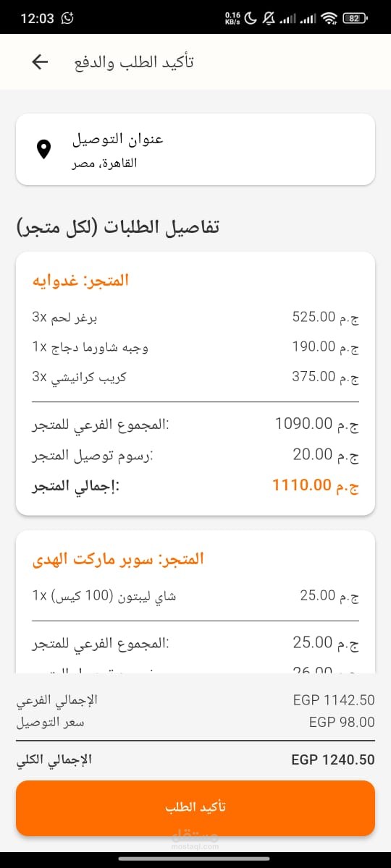Tap the Wi-Fi icon in status bar
Viewport: 391px width, 868px height.
(330, 18)
